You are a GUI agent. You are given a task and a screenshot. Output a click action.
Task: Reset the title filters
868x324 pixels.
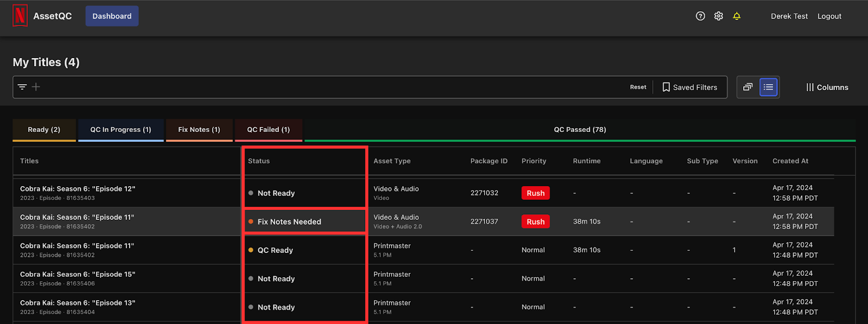(x=638, y=87)
